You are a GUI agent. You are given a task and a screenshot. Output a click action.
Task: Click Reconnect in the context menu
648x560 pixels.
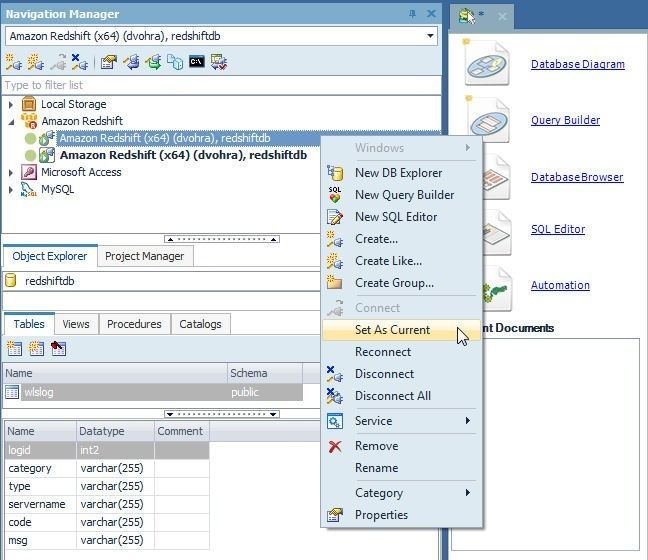[x=402, y=352]
